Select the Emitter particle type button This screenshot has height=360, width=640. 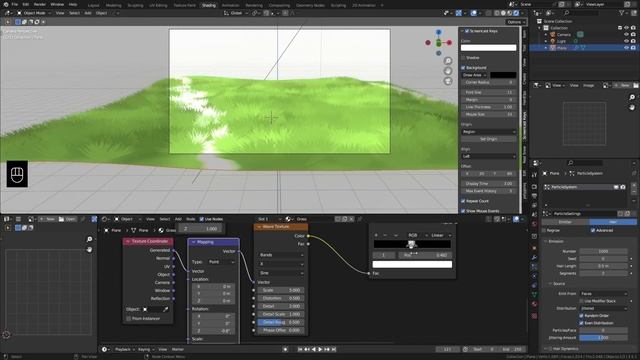pyautogui.click(x=565, y=222)
